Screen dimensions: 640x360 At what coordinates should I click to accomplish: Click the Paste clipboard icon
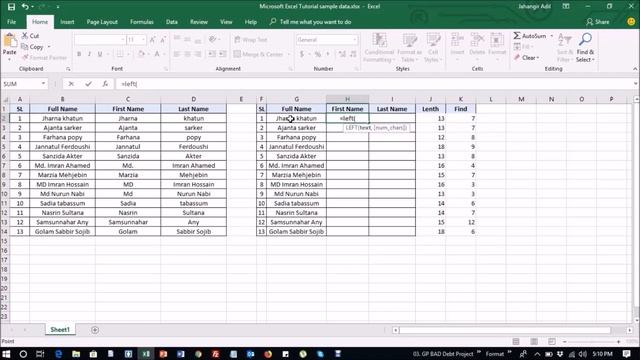[9, 41]
